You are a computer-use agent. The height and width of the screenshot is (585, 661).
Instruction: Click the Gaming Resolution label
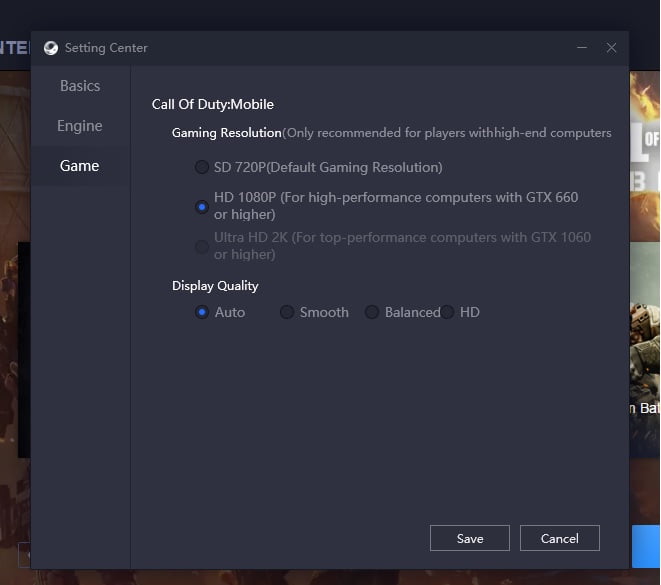pyautogui.click(x=226, y=133)
